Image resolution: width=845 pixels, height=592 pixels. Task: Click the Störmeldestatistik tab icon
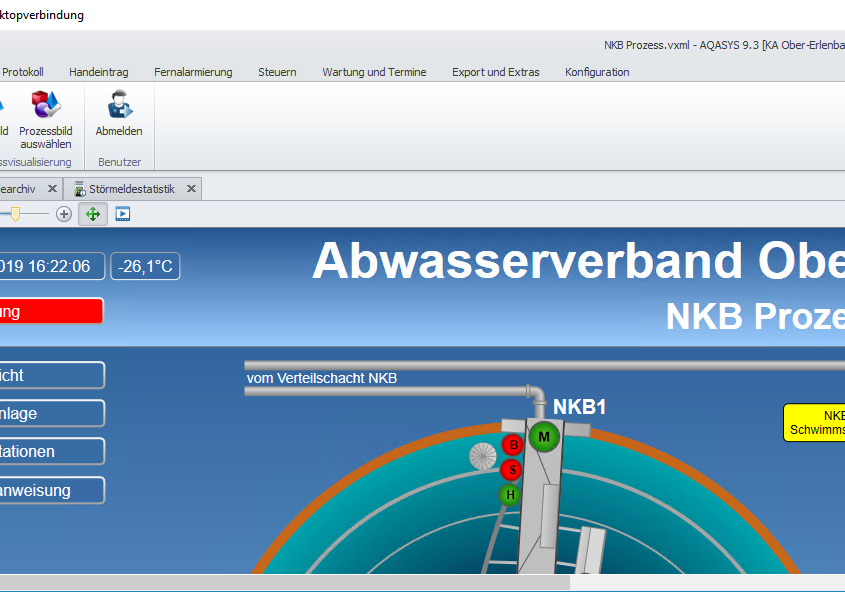(x=79, y=189)
